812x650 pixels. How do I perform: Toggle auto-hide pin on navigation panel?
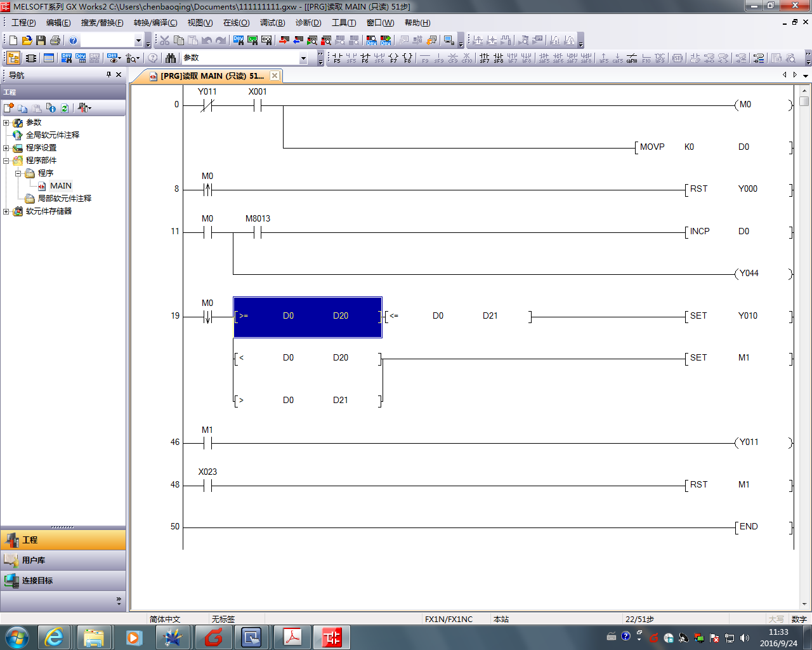[108, 75]
